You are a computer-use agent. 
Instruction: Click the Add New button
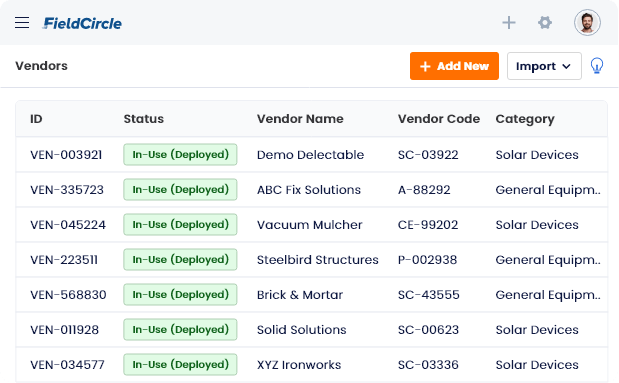point(454,66)
